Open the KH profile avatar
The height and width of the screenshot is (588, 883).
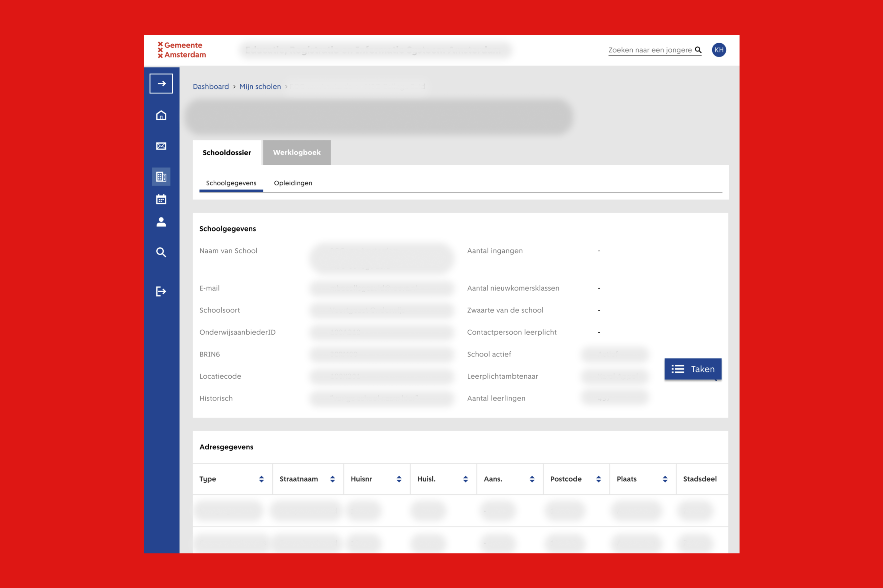point(719,49)
